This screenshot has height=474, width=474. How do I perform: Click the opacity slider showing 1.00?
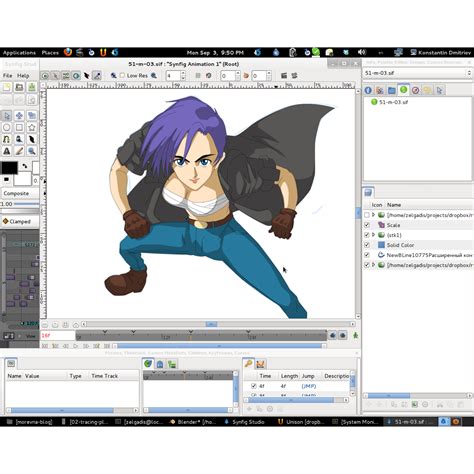point(20,204)
